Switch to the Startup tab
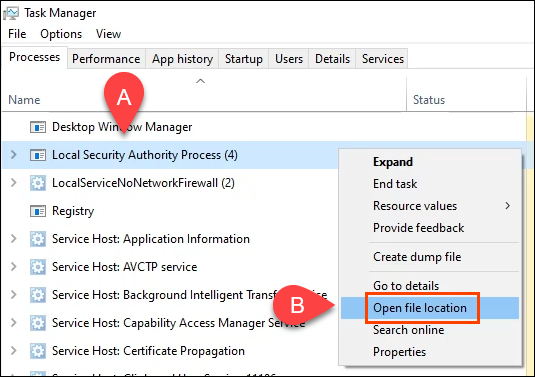The height and width of the screenshot is (377, 535). click(244, 59)
